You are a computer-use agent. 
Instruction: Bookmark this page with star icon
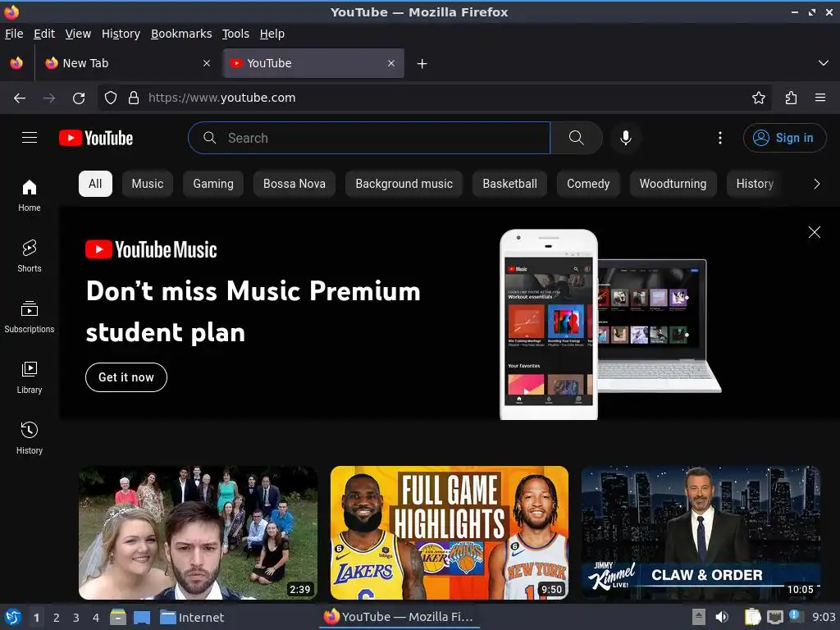[x=759, y=98]
